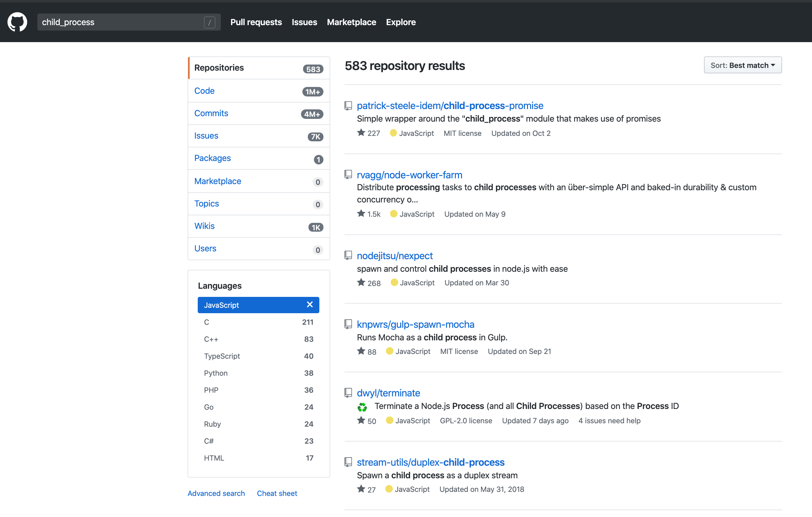Image resolution: width=812 pixels, height=517 pixels.
Task: Click the JavaScript yellow language dot on knpwrs result
Action: coord(390,351)
